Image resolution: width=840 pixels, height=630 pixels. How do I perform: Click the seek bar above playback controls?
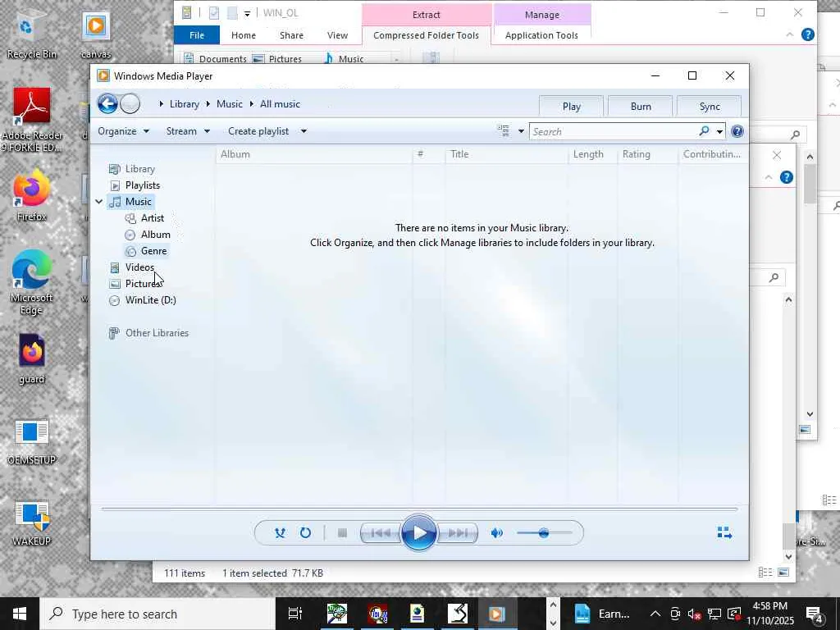419,509
